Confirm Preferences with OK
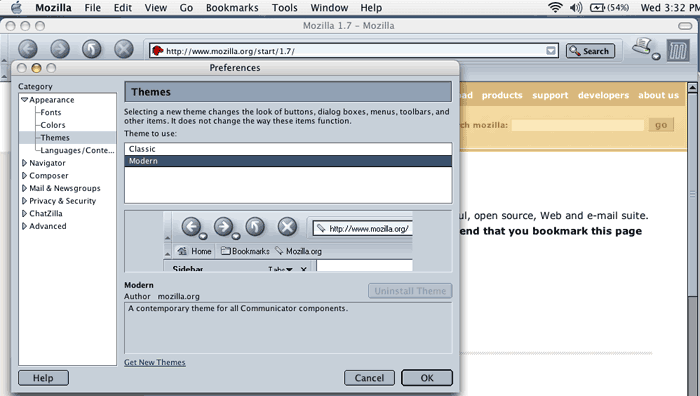The height and width of the screenshot is (396, 700). coord(427,378)
